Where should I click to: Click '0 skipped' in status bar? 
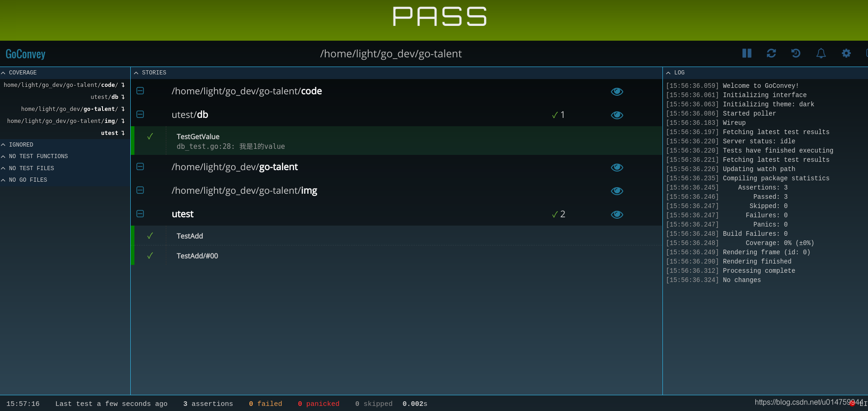[374, 404]
